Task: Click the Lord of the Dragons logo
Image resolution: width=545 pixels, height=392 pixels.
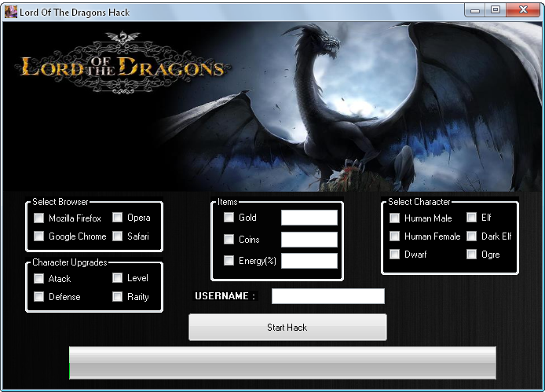Action: coord(123,64)
